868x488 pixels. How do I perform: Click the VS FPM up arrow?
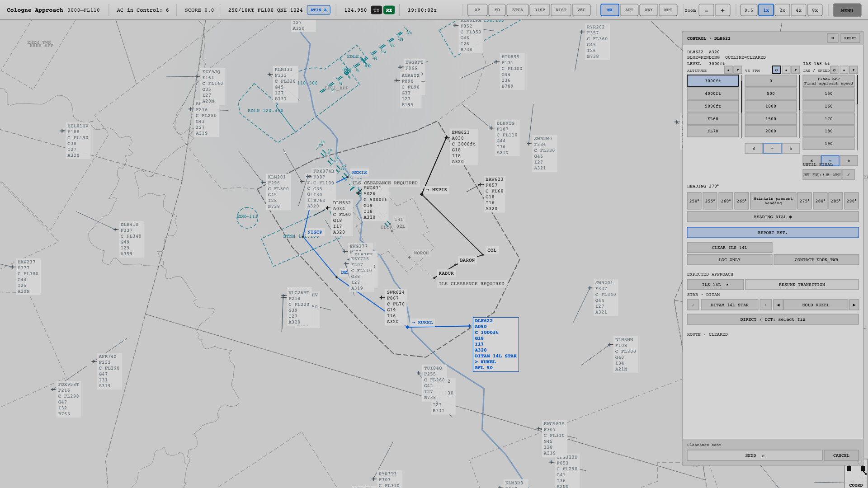coord(786,70)
